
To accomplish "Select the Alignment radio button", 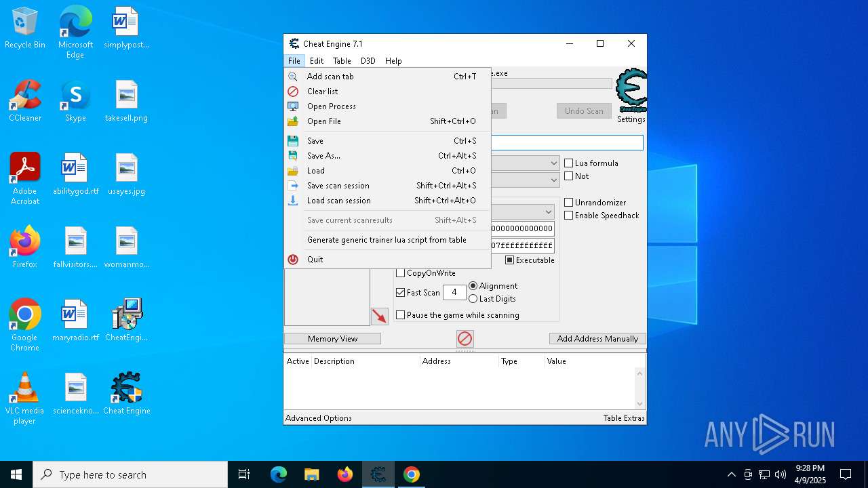I will (473, 286).
